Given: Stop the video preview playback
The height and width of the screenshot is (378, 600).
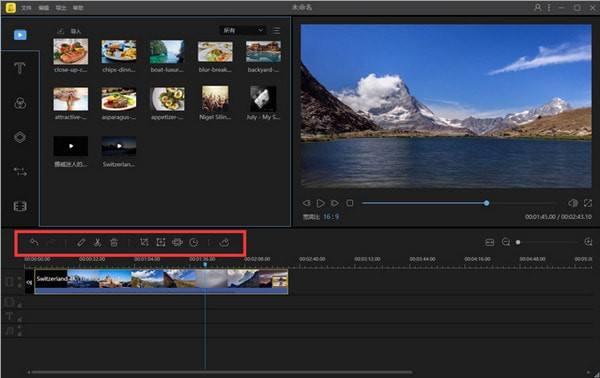Looking at the screenshot, I should [x=350, y=203].
